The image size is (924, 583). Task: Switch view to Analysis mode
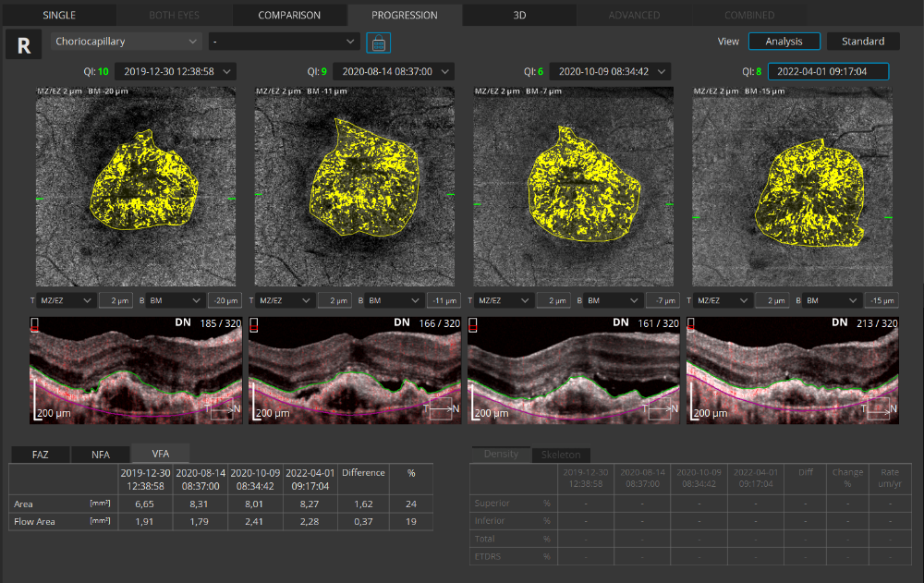784,42
